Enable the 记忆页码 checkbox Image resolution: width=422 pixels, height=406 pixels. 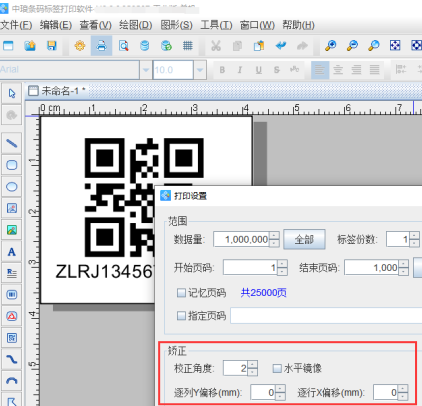(181, 293)
